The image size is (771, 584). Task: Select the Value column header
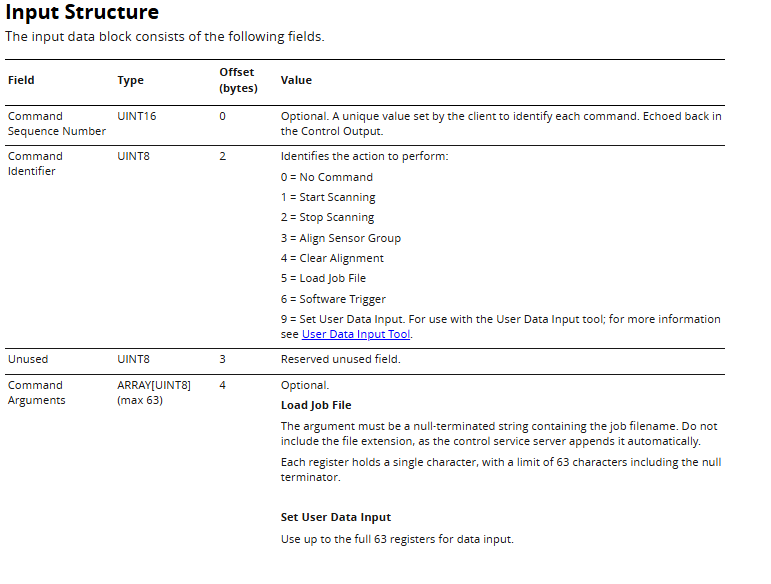296,80
